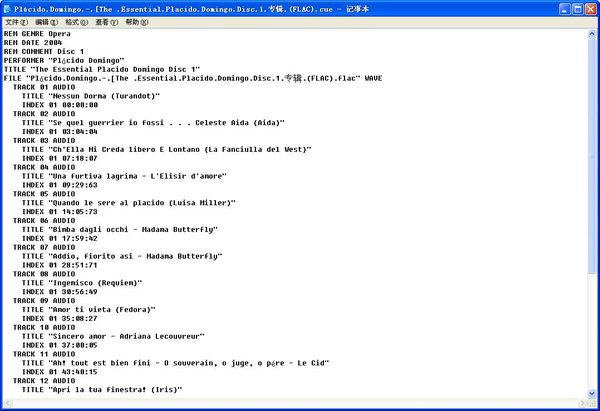
Task: Click TITLE "The Essential Placido Domingo Disc 1"
Action: point(102,69)
